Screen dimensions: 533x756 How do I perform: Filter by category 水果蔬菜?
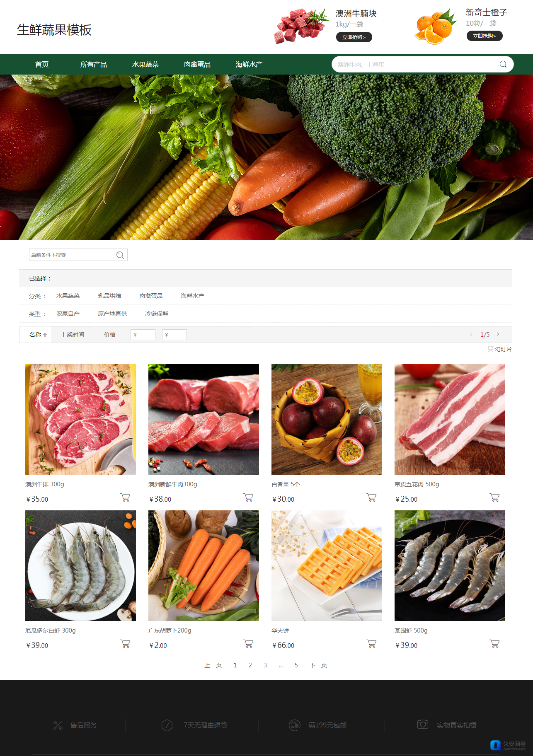(x=68, y=296)
